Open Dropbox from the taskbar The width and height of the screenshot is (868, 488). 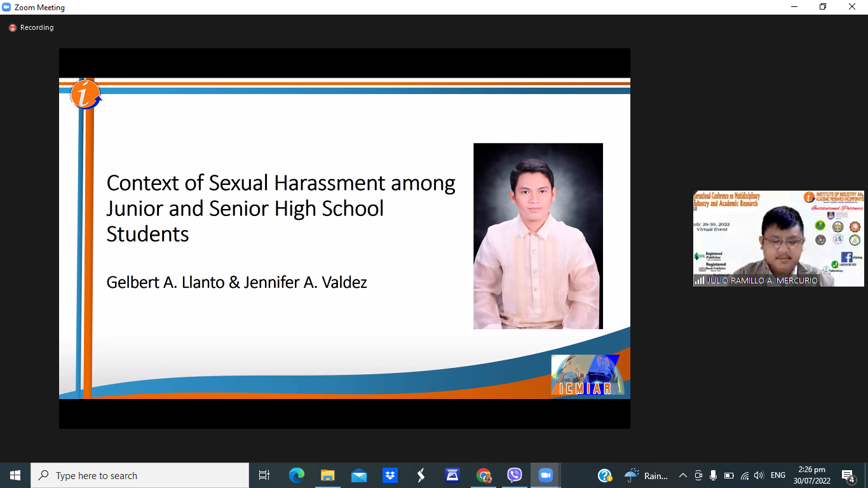[390, 475]
